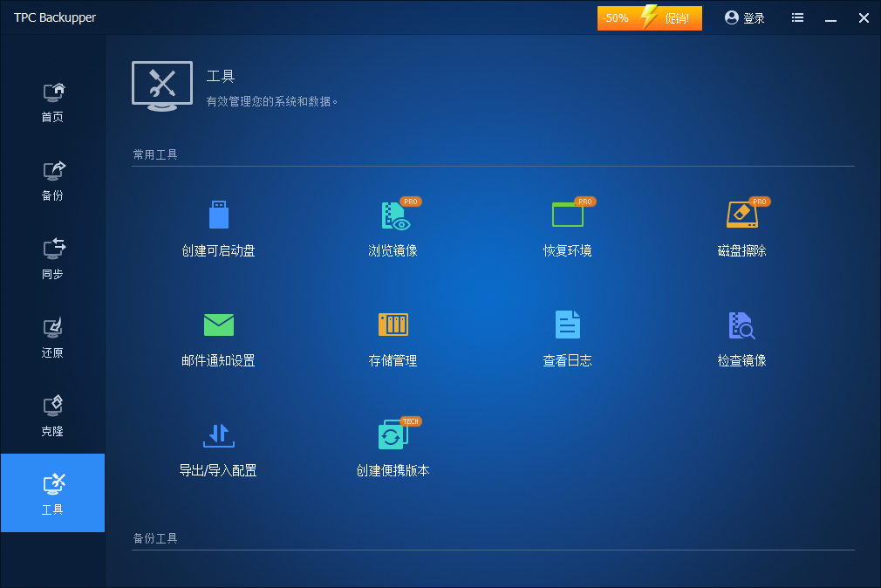Click the 有效管理您的系统和数据 subtitle text
This screenshot has width=881, height=588.
pyautogui.click(x=271, y=101)
